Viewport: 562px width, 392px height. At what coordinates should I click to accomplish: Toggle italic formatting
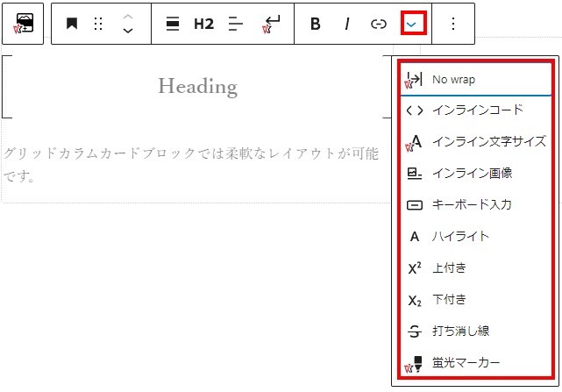coord(346,24)
